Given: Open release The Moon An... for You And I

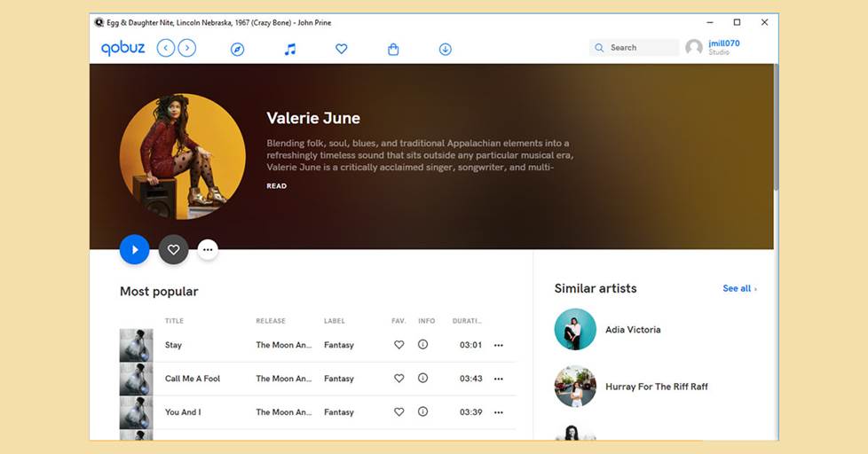Looking at the screenshot, I should (283, 412).
